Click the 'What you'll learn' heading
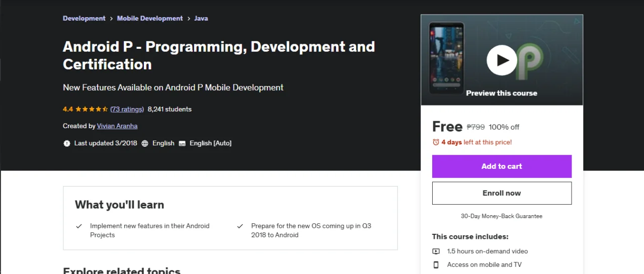 119,205
